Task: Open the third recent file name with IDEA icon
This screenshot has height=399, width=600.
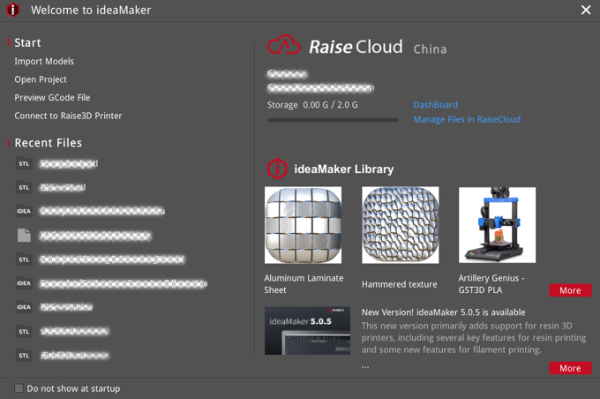Action: tap(102, 211)
